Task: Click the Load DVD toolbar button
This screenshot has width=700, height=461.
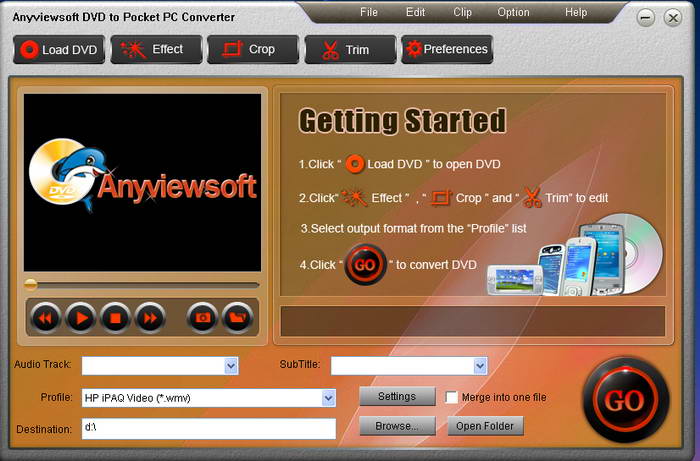Action: pyautogui.click(x=59, y=50)
